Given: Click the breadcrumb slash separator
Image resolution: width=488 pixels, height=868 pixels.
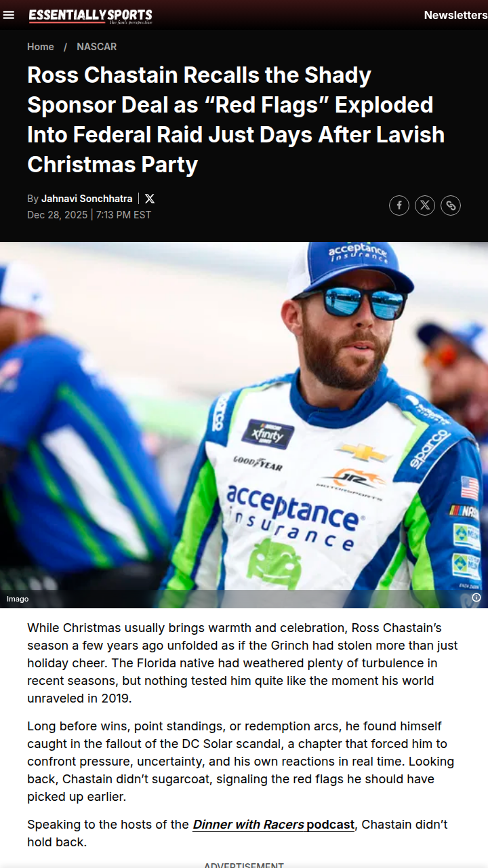Looking at the screenshot, I should (66, 47).
